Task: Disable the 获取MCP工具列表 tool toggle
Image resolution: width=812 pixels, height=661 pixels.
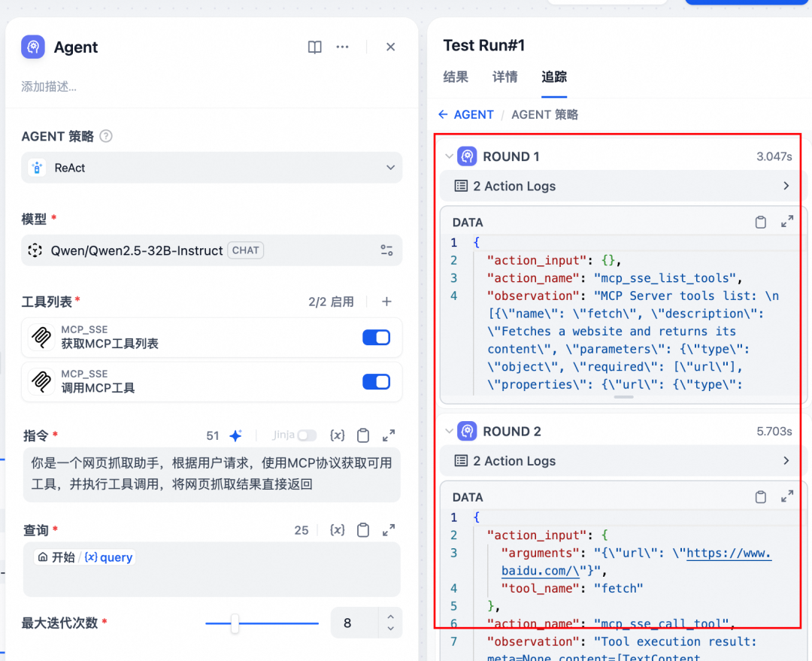Action: click(x=376, y=338)
